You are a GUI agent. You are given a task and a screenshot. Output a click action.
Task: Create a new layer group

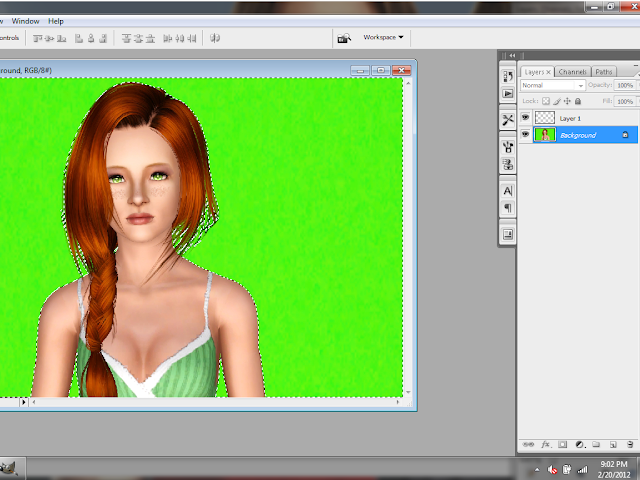(x=595, y=443)
